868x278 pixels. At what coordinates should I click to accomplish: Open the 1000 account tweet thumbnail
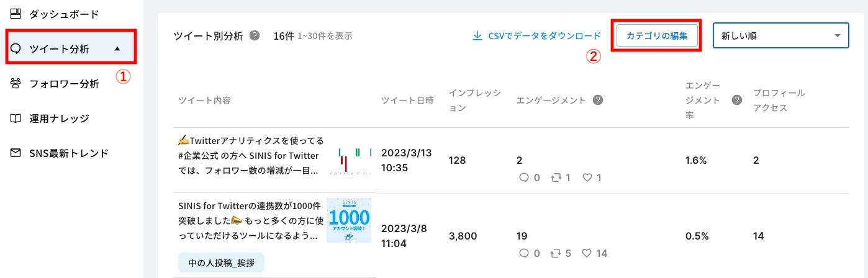349,220
